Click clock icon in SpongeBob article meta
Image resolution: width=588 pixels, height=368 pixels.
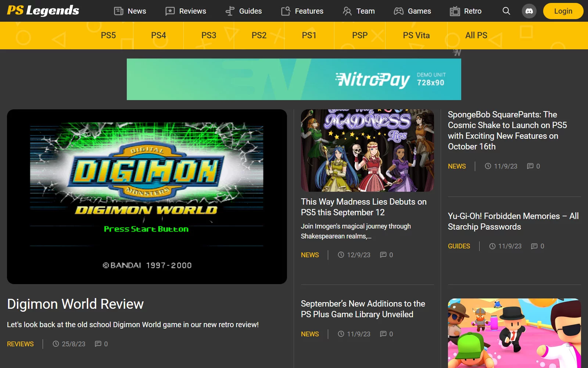coord(488,166)
